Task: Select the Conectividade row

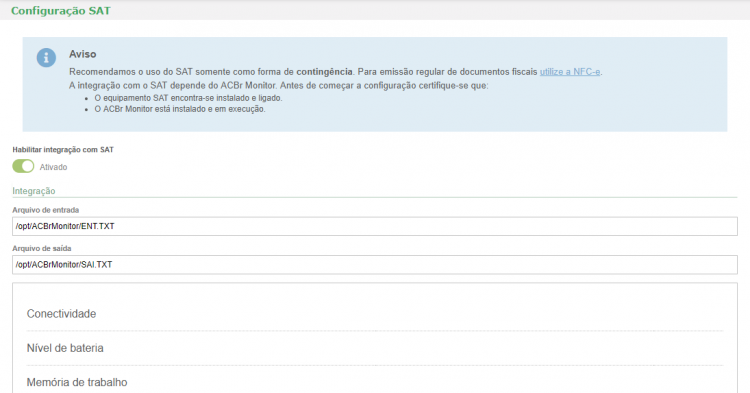Action: tap(375, 314)
